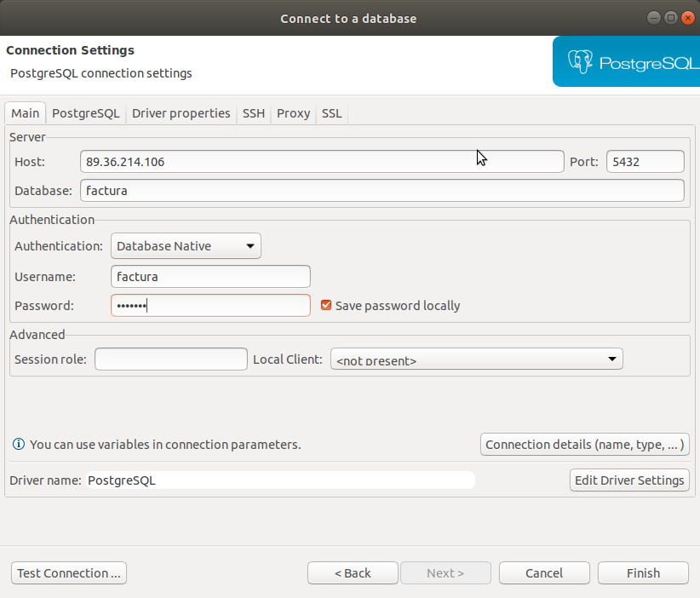Cancel the database connection dialog
This screenshot has height=598, width=700.
(x=544, y=573)
